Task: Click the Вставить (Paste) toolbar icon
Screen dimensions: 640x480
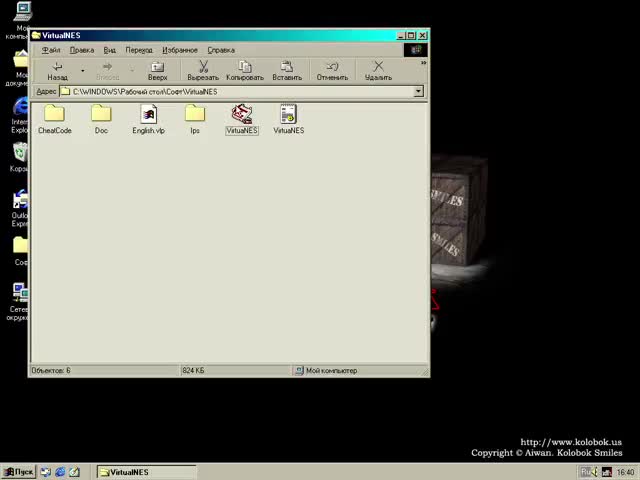Action: click(x=287, y=67)
